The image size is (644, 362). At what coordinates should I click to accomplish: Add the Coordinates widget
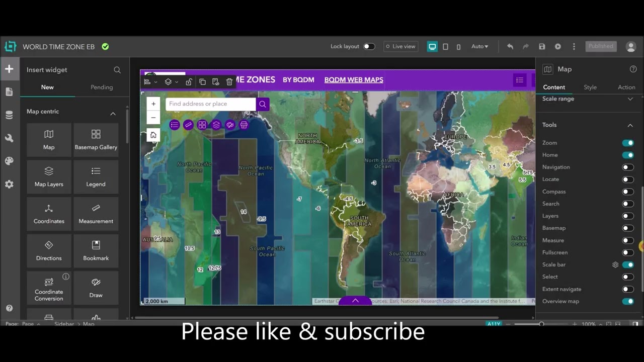point(49,214)
